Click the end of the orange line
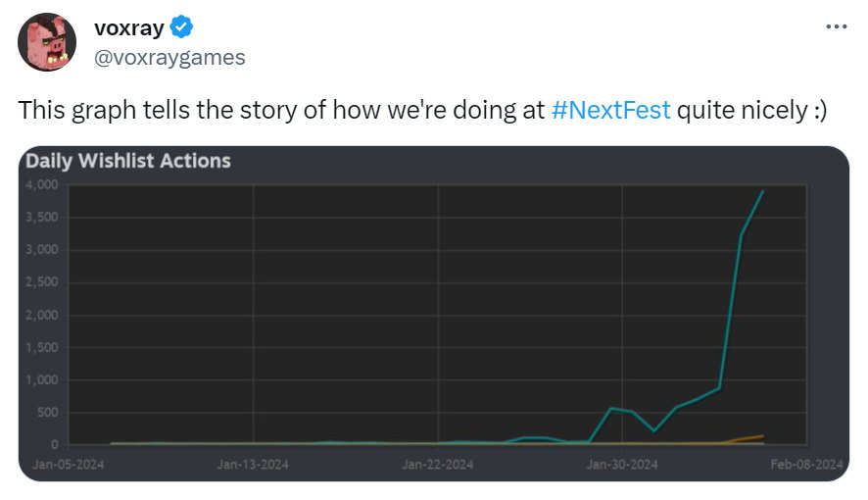The width and height of the screenshot is (868, 500). coord(763,435)
